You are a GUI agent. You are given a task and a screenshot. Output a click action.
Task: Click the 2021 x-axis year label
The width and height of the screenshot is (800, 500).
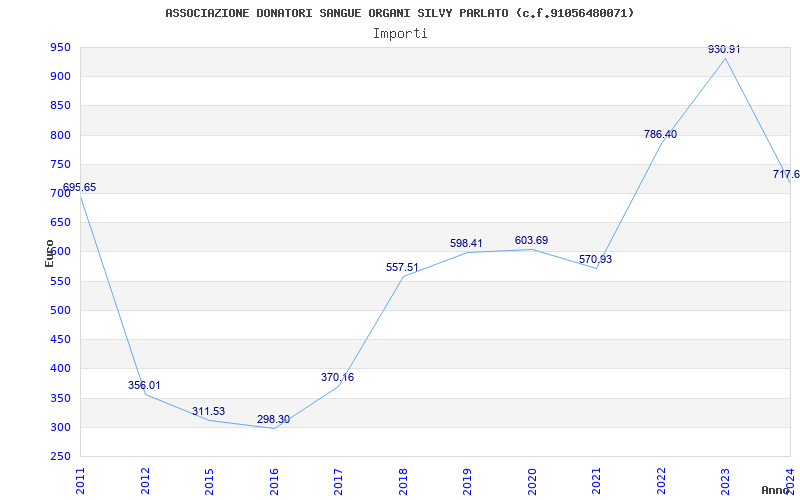point(596,481)
